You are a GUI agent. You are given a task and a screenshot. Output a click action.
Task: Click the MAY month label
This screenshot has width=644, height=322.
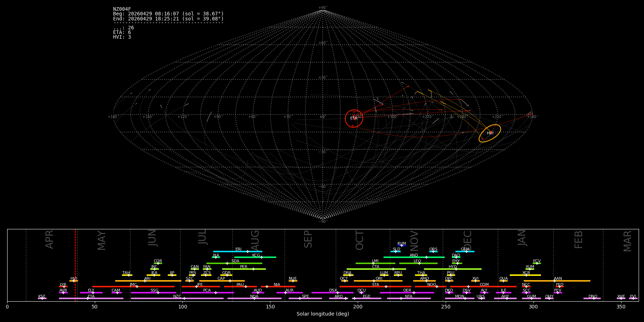pyautogui.click(x=102, y=240)
